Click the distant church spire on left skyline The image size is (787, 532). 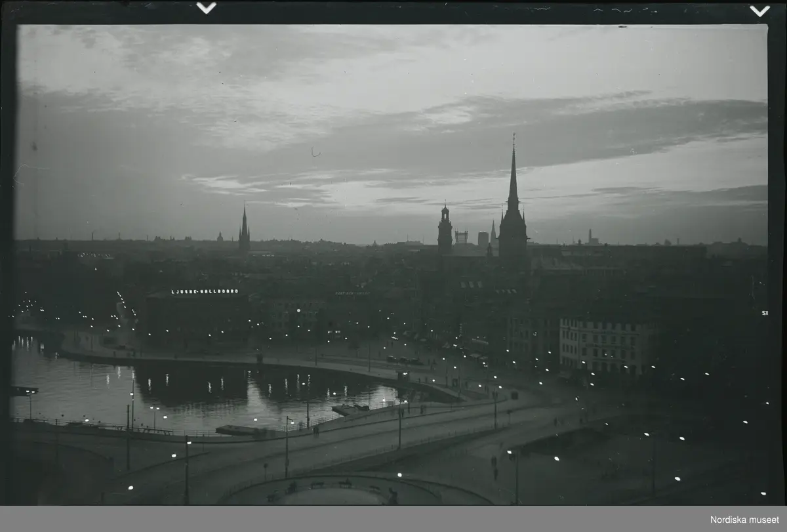click(244, 226)
